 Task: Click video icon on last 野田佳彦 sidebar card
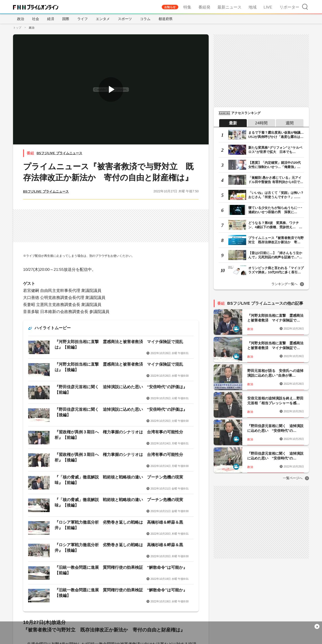tap(236, 466)
